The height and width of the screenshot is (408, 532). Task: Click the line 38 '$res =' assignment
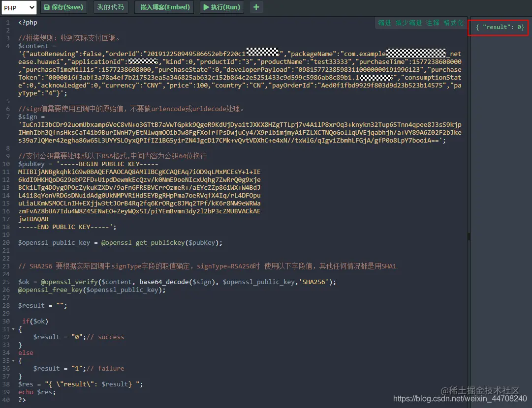80,384
